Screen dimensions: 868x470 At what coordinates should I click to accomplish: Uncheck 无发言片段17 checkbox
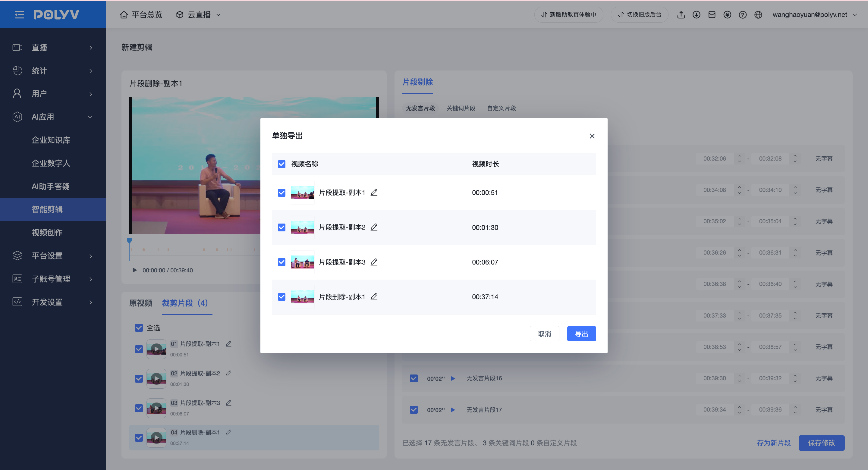(414, 410)
